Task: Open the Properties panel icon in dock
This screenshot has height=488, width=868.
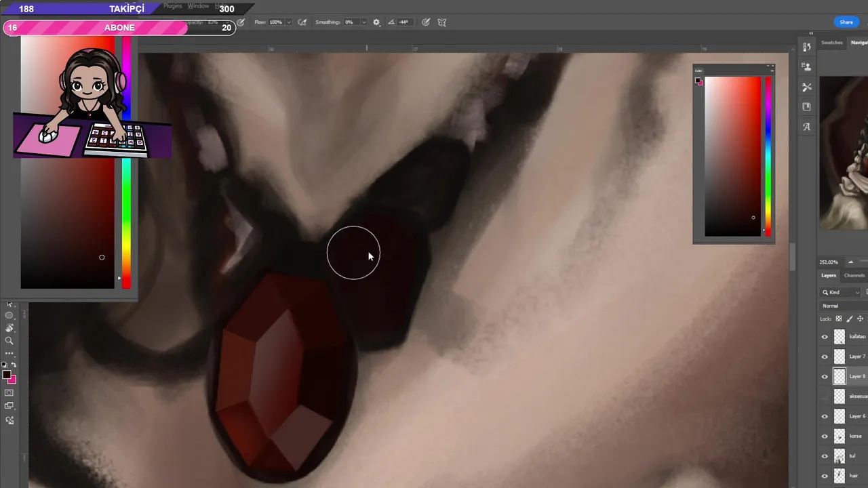Action: coord(806,106)
